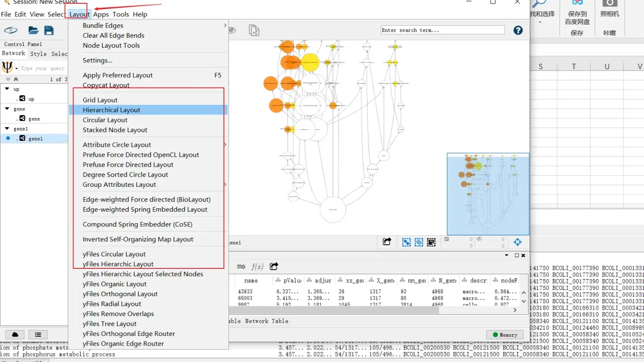The height and width of the screenshot is (362, 644).
Task: Open the Apps menu
Action: pyautogui.click(x=101, y=14)
